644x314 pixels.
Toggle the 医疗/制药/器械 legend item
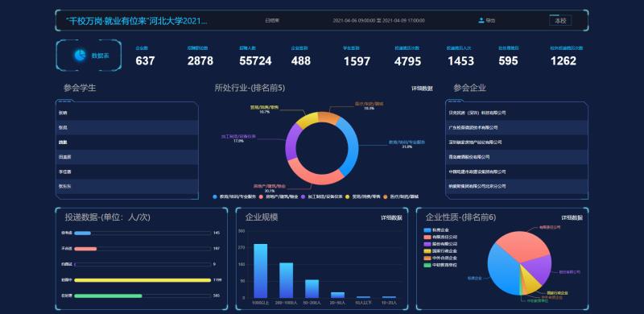(x=401, y=197)
